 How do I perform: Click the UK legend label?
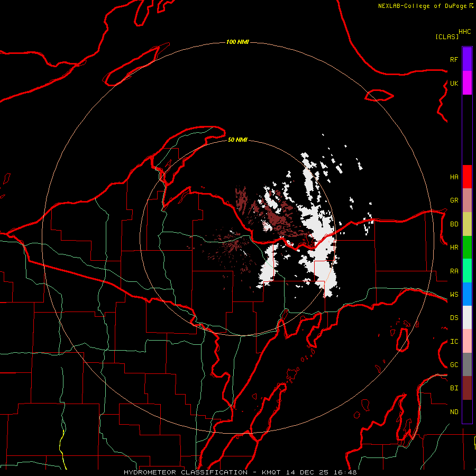[x=454, y=83]
